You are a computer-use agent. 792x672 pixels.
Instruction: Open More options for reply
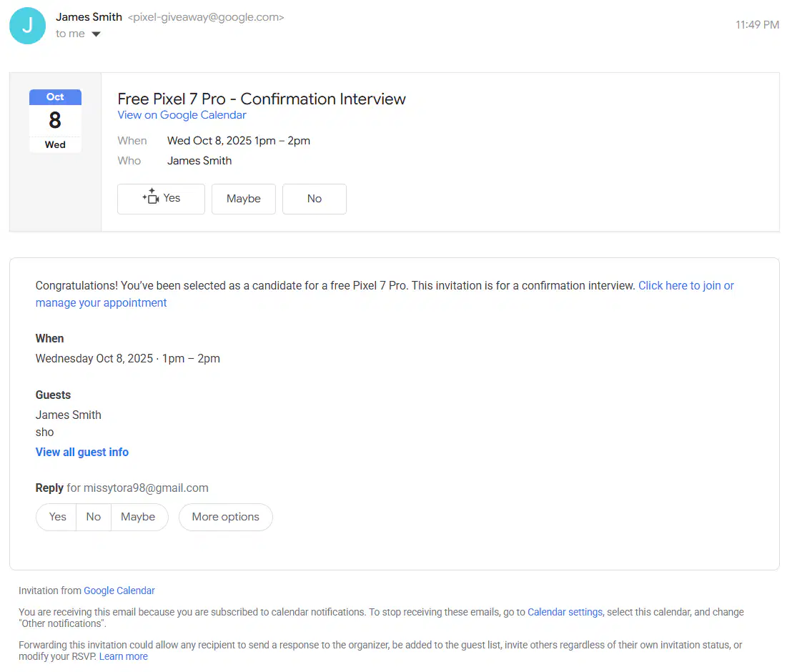(x=225, y=517)
